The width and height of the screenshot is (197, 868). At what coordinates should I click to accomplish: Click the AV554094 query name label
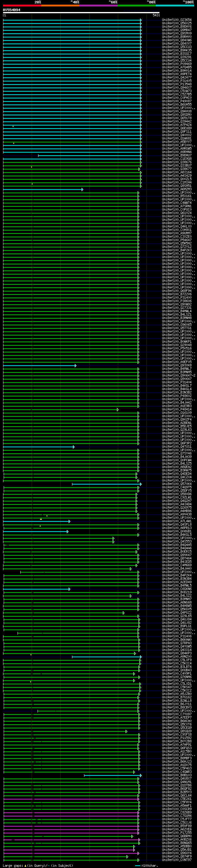[11, 10]
